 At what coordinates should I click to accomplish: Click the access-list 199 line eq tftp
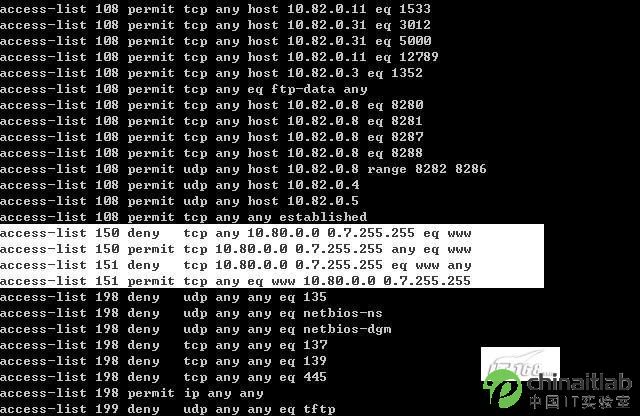tap(168, 409)
